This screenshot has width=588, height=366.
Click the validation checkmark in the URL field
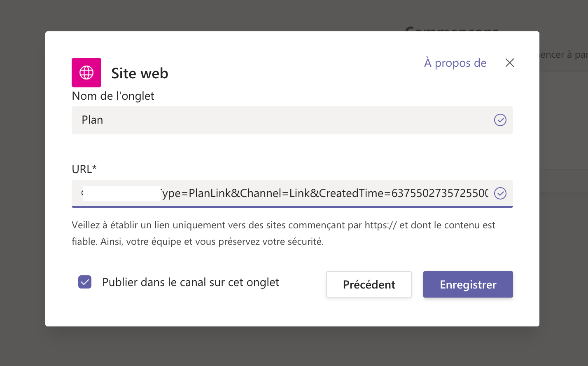tap(500, 193)
